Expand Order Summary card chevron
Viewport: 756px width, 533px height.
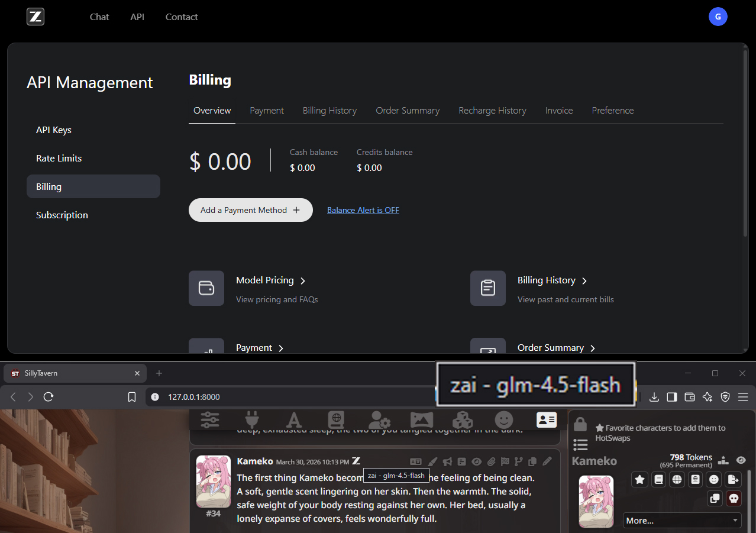coord(593,348)
